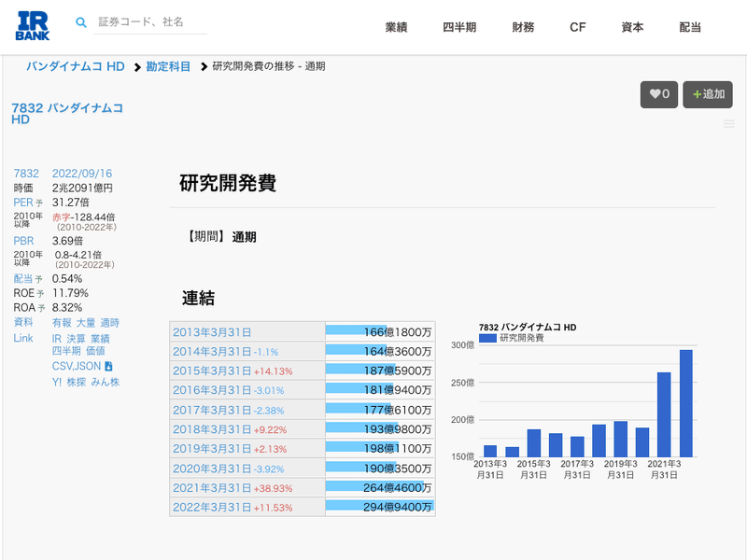The height and width of the screenshot is (560, 747).
Task: Click the 2021年3月31日 chart bar
Action: pyautogui.click(x=664, y=414)
